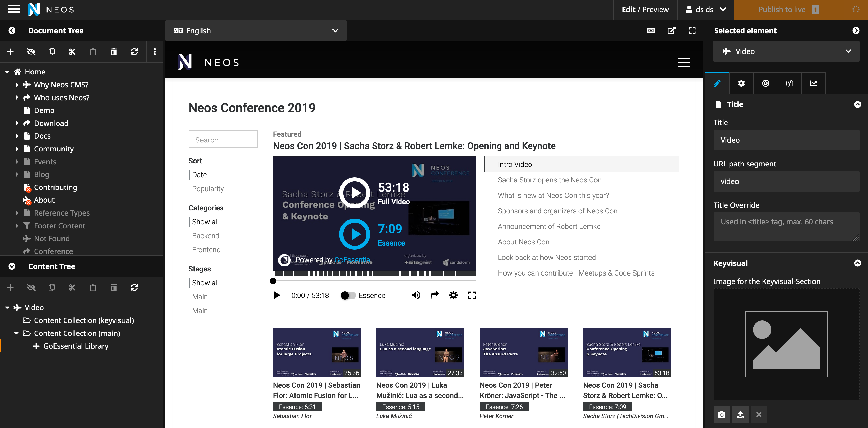
Task: Open keyboard shortcuts icon in top bar
Action: [651, 31]
